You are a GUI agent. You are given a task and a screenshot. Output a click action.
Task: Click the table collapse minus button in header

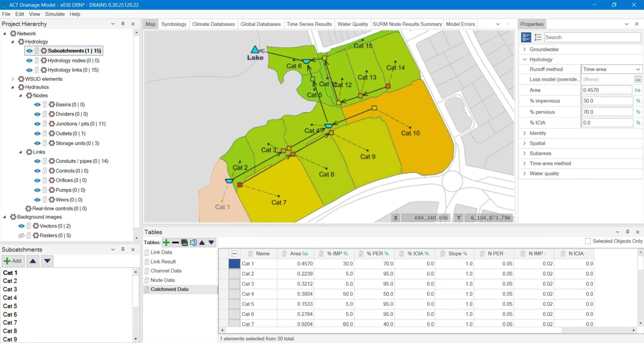click(x=234, y=254)
